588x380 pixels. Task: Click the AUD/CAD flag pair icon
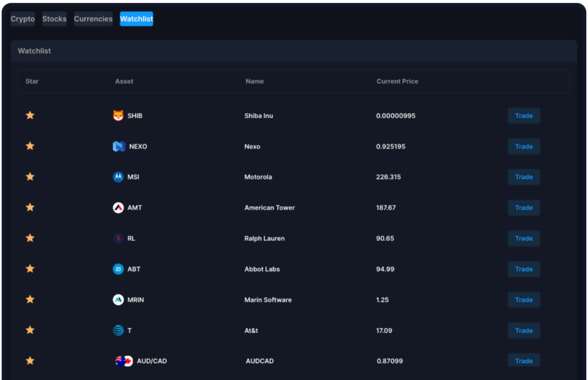click(123, 361)
